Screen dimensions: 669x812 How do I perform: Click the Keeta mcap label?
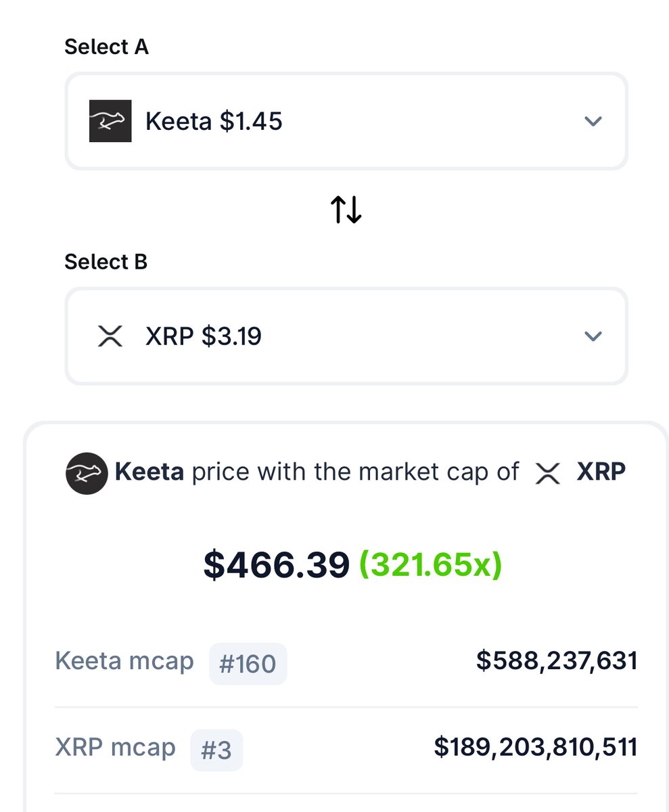pos(124,661)
